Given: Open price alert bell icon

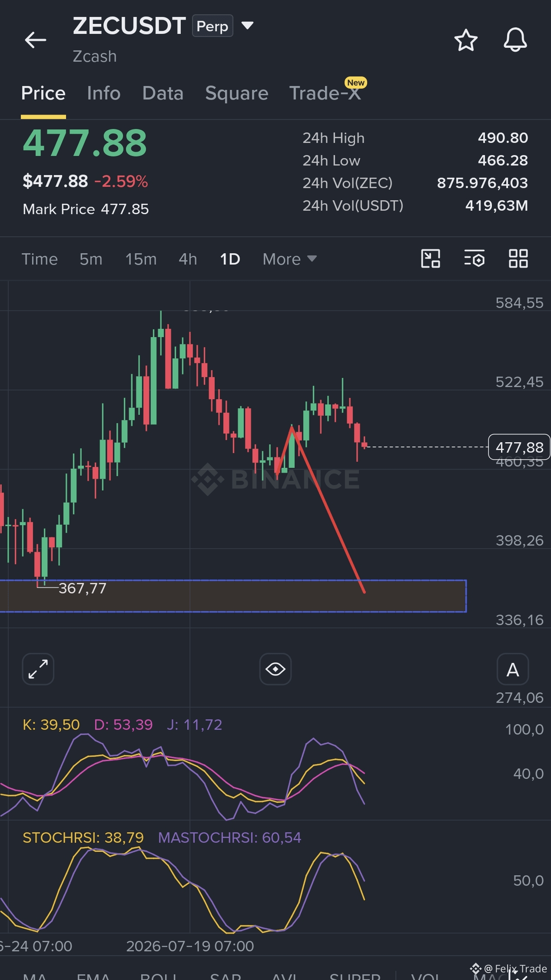Looking at the screenshot, I should [x=515, y=40].
